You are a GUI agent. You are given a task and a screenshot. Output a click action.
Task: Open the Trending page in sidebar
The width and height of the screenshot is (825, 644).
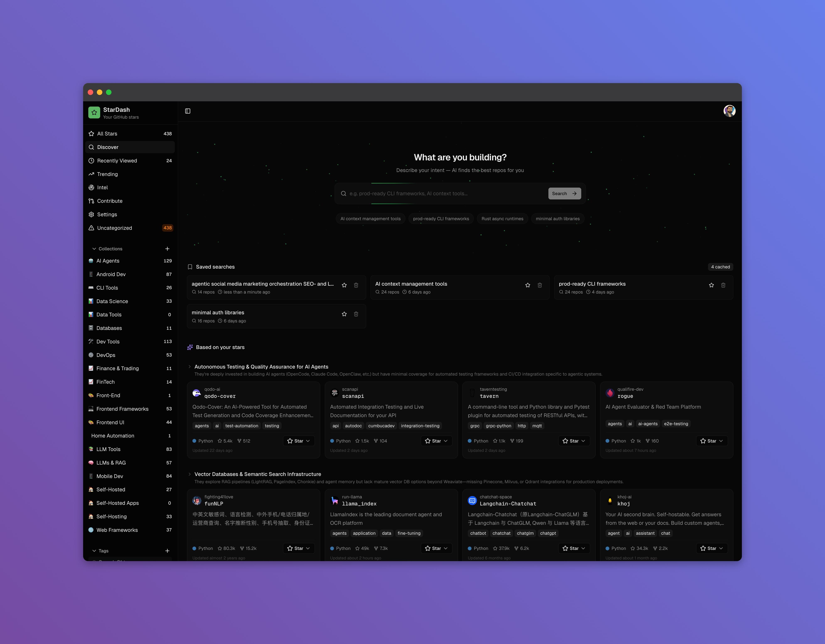(107, 174)
